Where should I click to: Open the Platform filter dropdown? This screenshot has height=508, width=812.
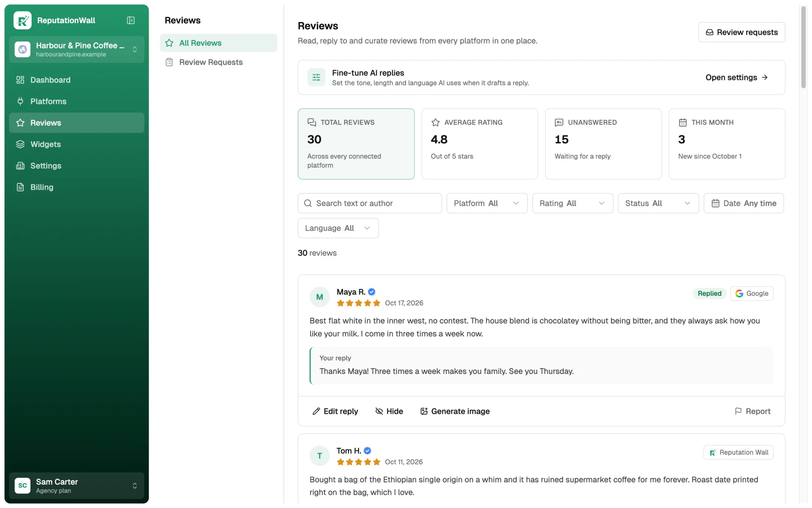[x=487, y=203]
